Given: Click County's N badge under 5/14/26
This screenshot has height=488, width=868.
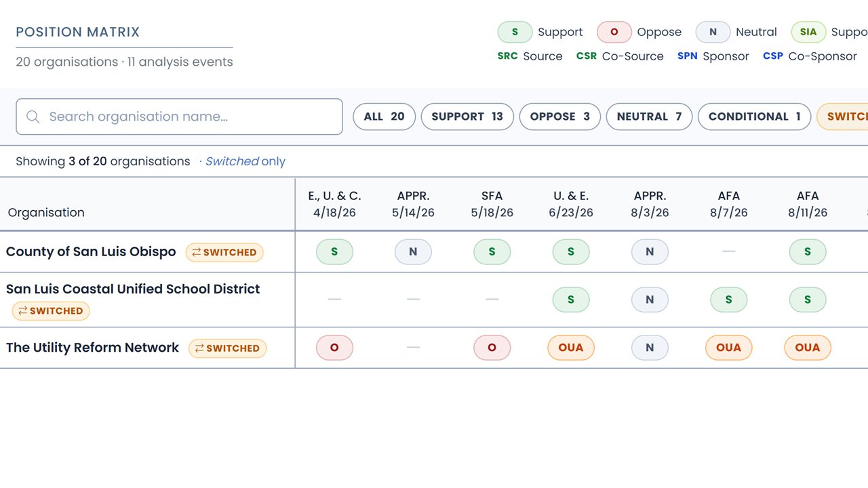Looking at the screenshot, I should click(413, 252).
